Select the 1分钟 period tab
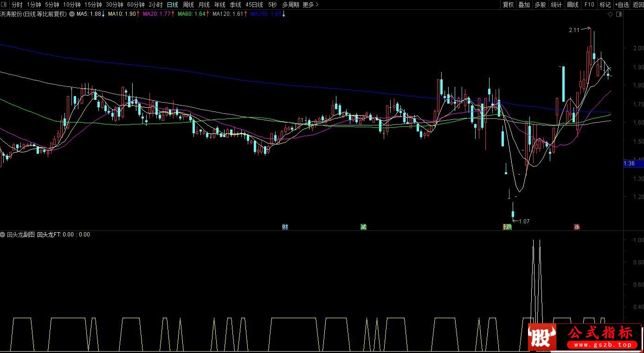Viewport: 644px width, 353px height. click(x=34, y=5)
